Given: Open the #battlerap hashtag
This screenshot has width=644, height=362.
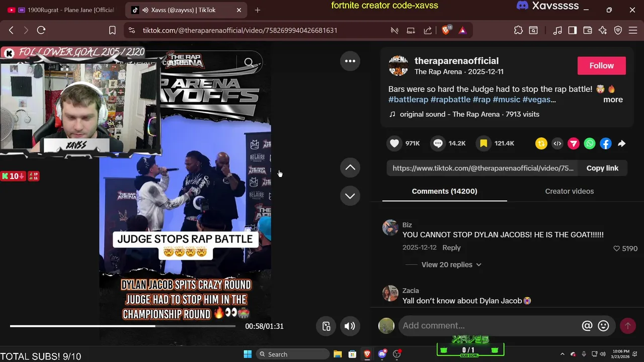Looking at the screenshot, I should [408, 100].
